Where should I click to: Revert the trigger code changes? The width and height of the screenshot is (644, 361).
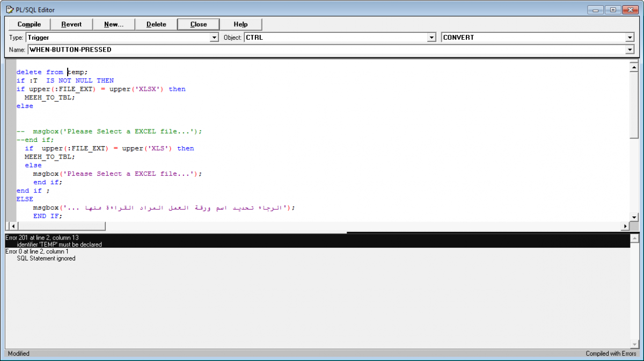coord(71,24)
